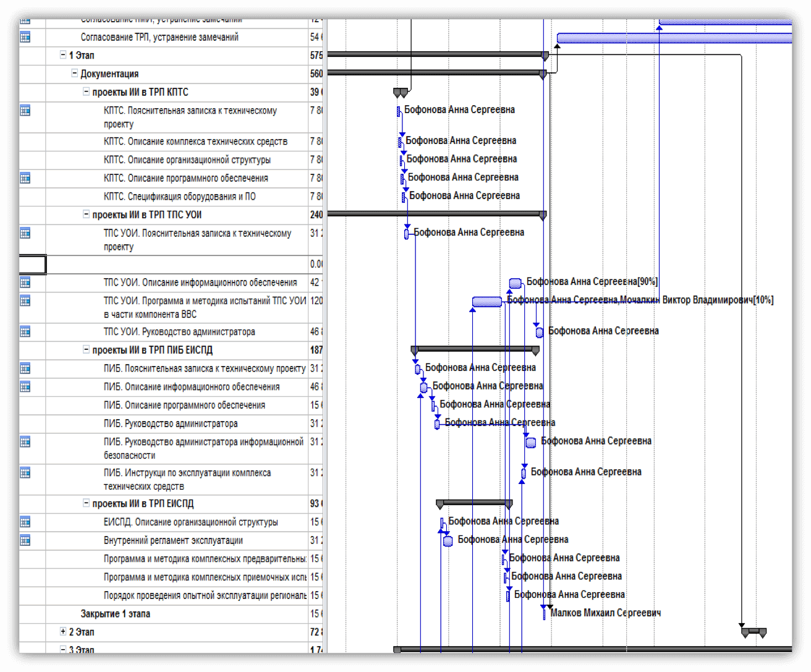Collapse the Документация group
811x672 pixels.
coord(74,74)
